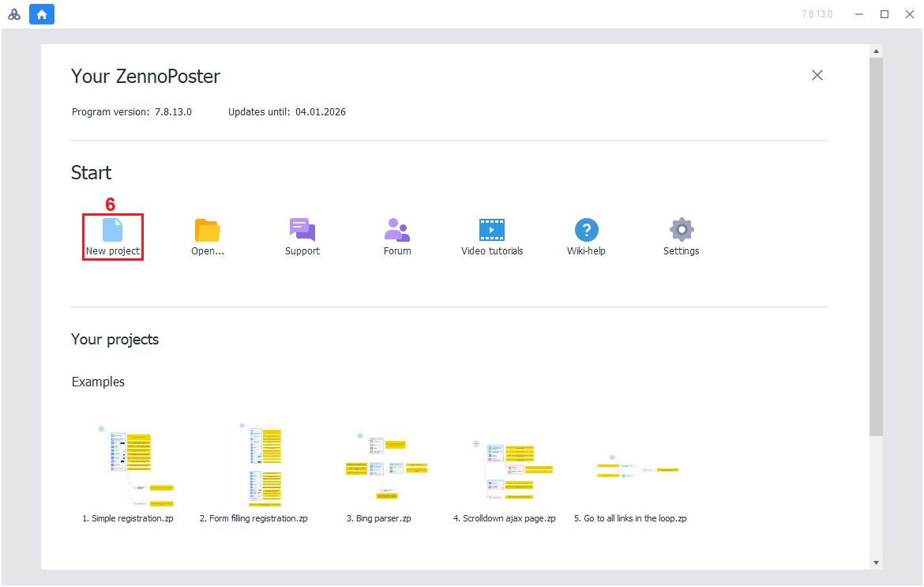Close the Your ZennoPoster start panel

coord(817,75)
